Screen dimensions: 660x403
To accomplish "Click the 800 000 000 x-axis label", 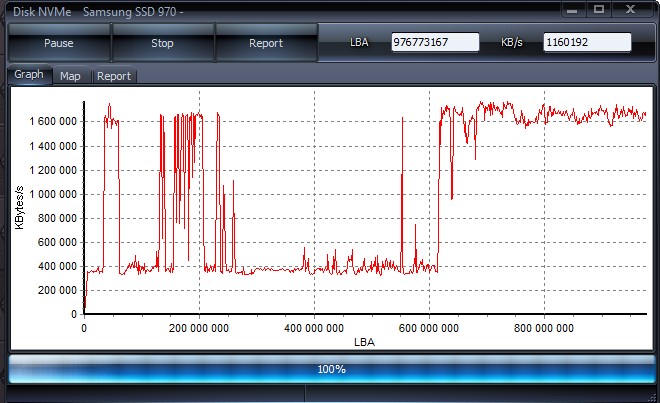I will tap(544, 328).
